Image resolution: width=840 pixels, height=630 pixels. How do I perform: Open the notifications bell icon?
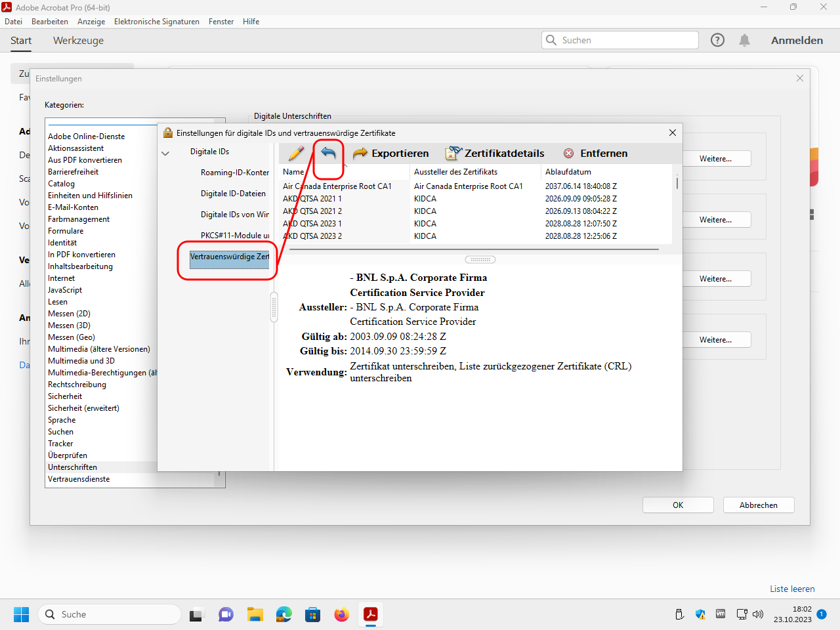coord(744,40)
